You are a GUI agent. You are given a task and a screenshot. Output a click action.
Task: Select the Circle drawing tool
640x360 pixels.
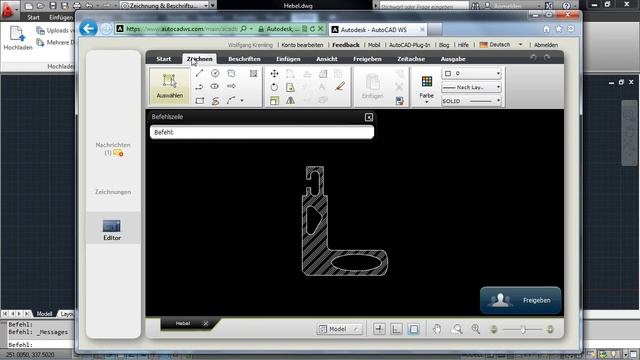coord(215,73)
